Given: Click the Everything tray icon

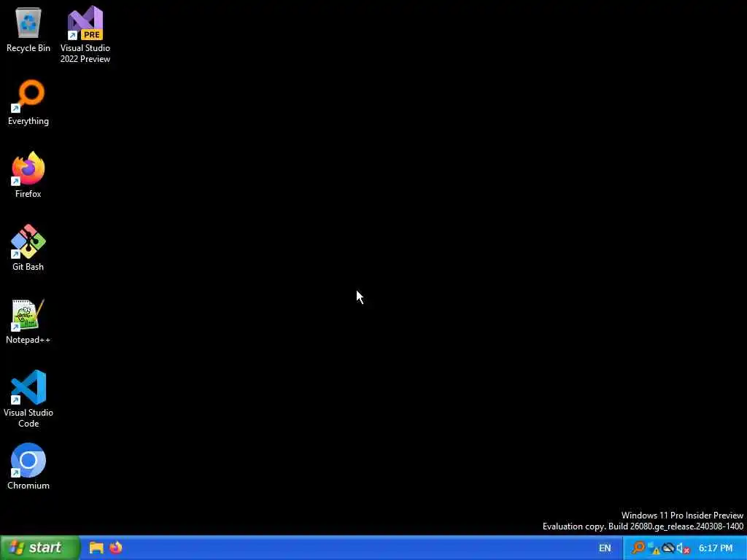Looking at the screenshot, I should (x=638, y=548).
